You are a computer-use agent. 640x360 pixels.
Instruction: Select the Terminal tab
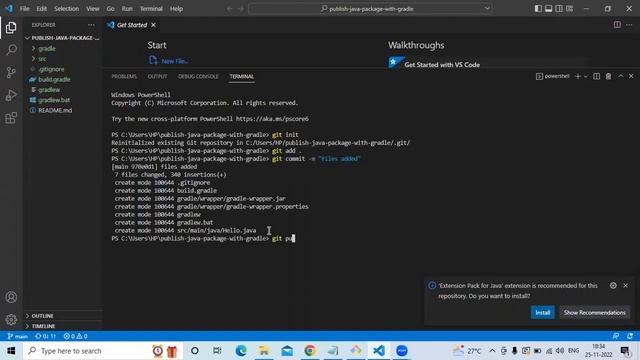(x=242, y=76)
